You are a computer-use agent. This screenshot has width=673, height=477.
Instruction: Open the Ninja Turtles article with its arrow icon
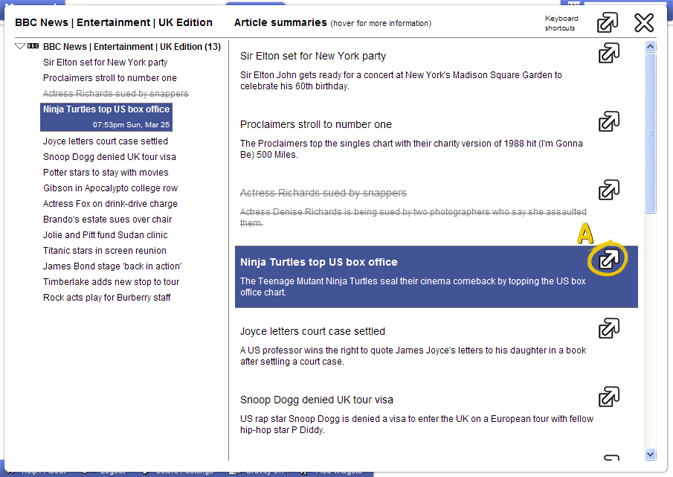(x=609, y=258)
